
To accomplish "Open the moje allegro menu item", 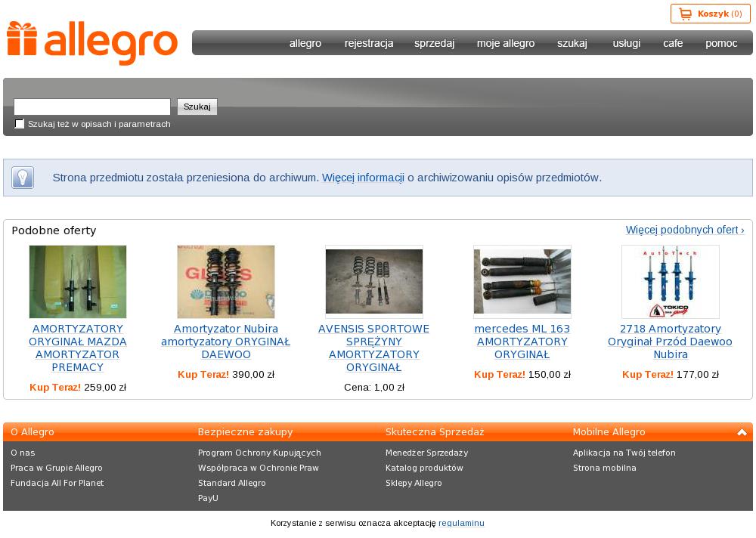I will click(505, 43).
